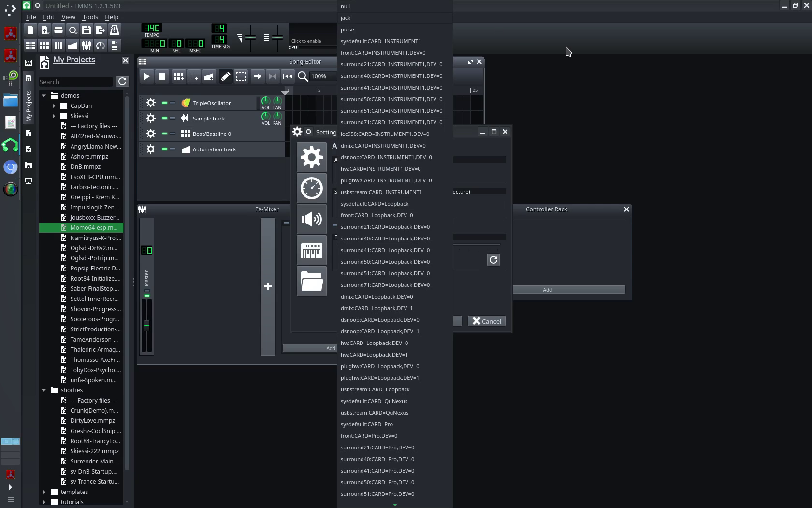
Task: Solo the Beat/Bassline 0 track
Action: pos(173,134)
